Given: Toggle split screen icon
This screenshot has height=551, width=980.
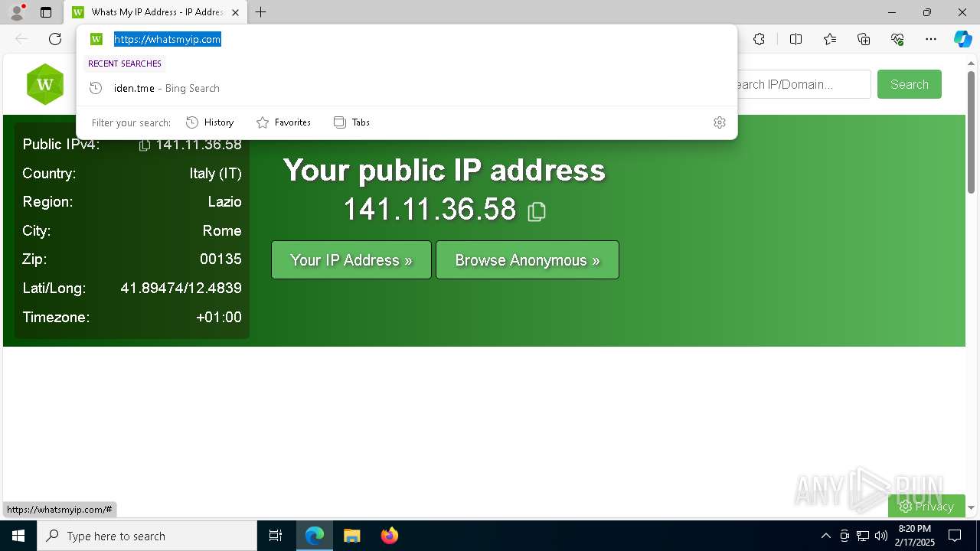Looking at the screenshot, I should click(795, 39).
